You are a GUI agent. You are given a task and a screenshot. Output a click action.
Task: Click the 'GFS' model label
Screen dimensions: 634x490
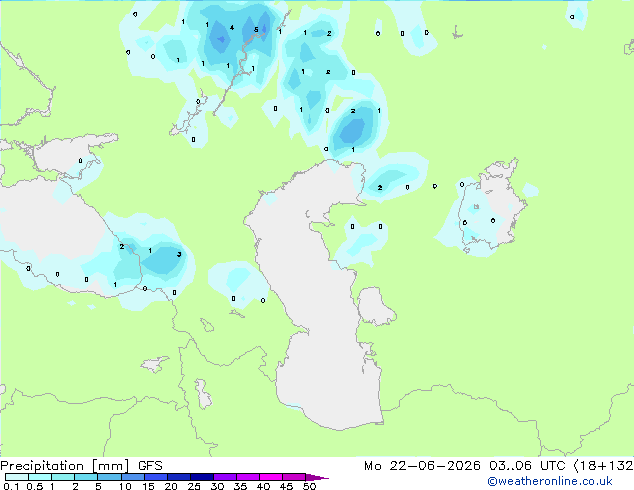pyautogui.click(x=150, y=466)
